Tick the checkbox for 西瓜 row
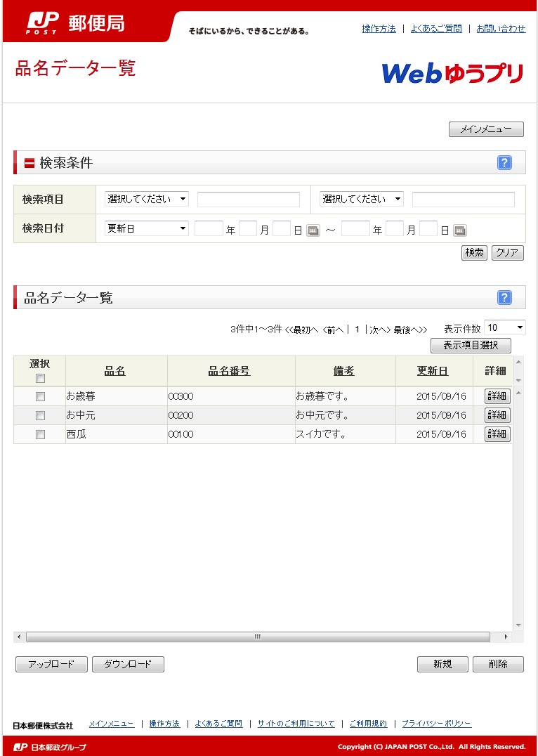Screen dimensions: 538x756 click(40, 434)
